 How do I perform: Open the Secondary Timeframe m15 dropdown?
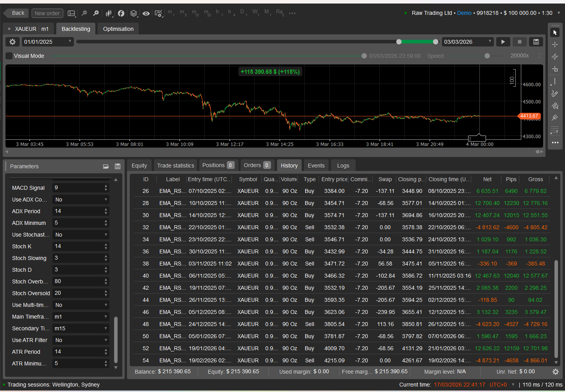(x=80, y=328)
